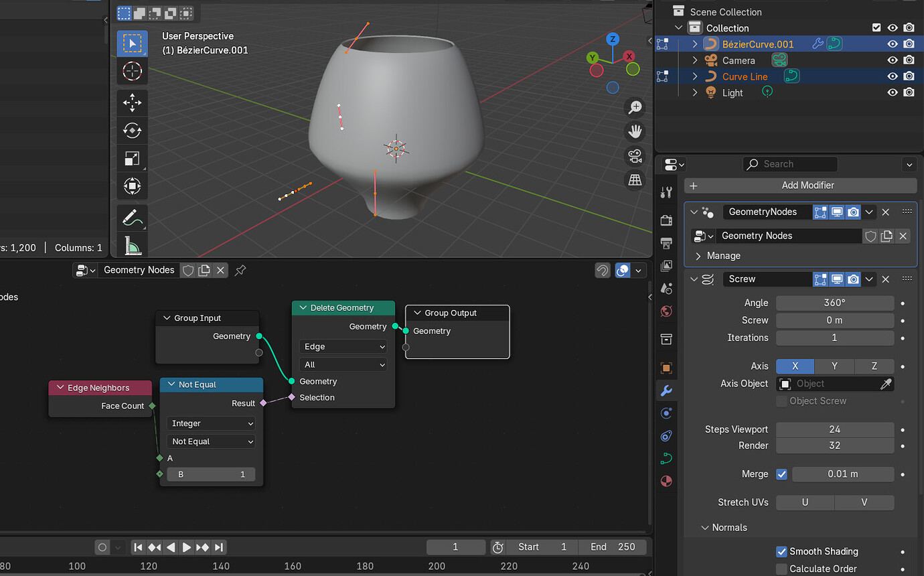Activate the 3D Cursor tool

pyautogui.click(x=132, y=71)
